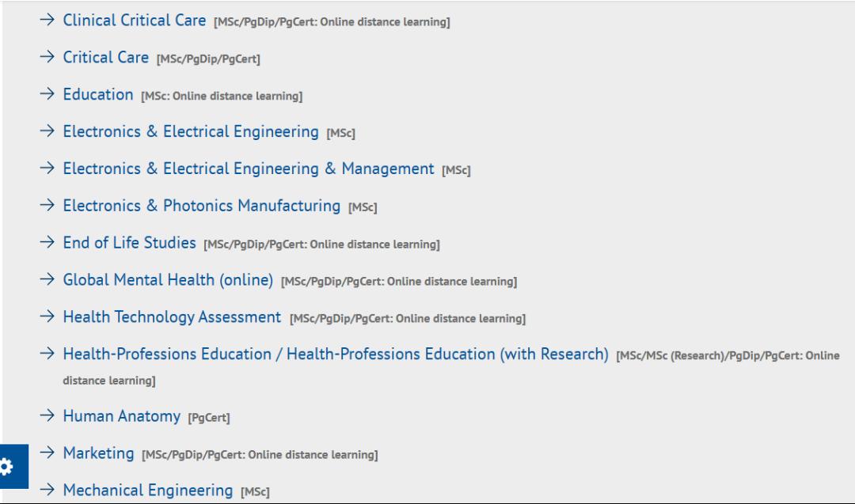Image resolution: width=855 pixels, height=504 pixels.
Task: Click the arrow icon beside Human Anatomy
Action: tap(48, 416)
